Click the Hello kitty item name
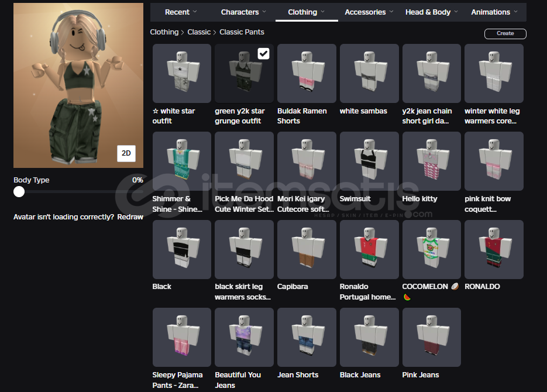Screen dimensions: 547x392 [419, 199]
